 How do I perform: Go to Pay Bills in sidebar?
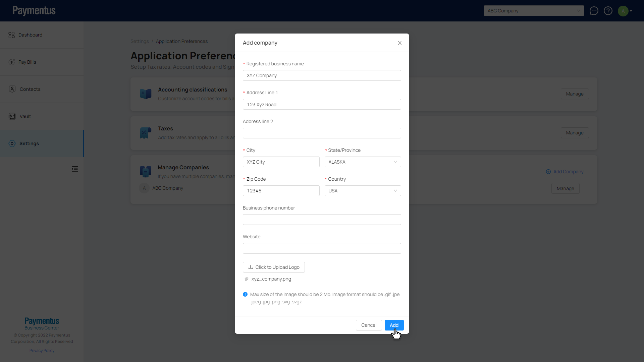click(x=27, y=62)
